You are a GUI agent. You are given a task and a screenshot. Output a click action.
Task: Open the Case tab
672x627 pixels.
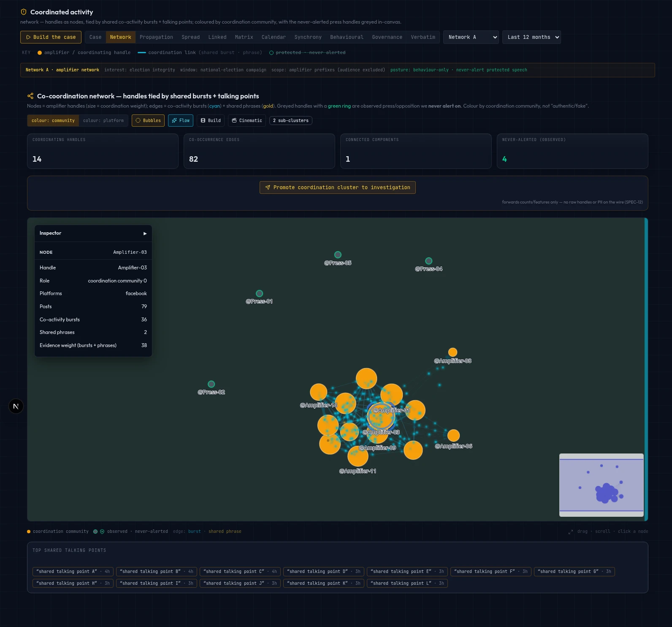95,37
